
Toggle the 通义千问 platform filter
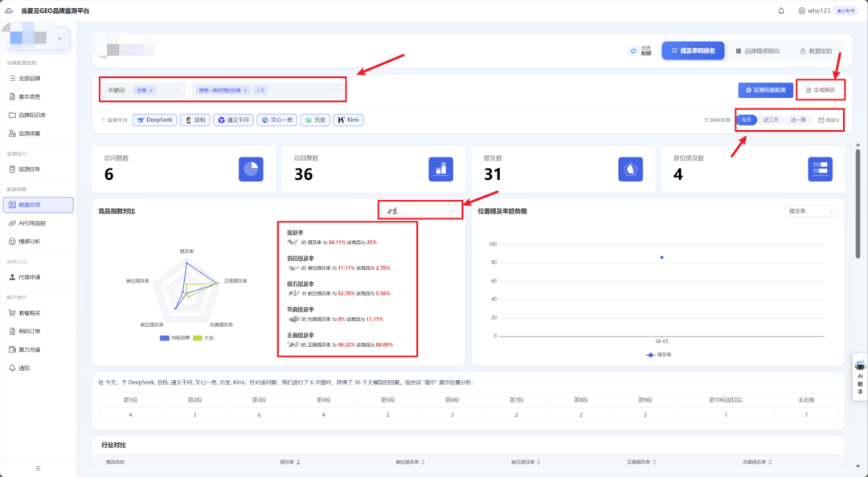(233, 120)
